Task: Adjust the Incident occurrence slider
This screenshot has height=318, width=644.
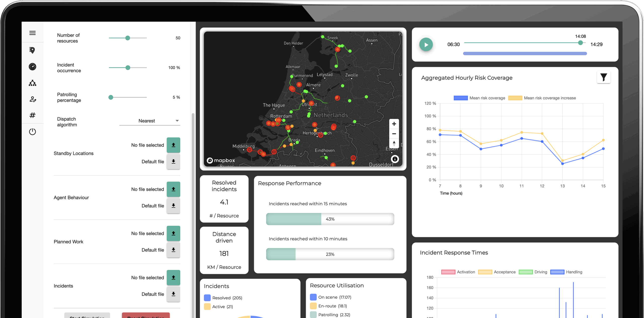Action: coord(128,68)
